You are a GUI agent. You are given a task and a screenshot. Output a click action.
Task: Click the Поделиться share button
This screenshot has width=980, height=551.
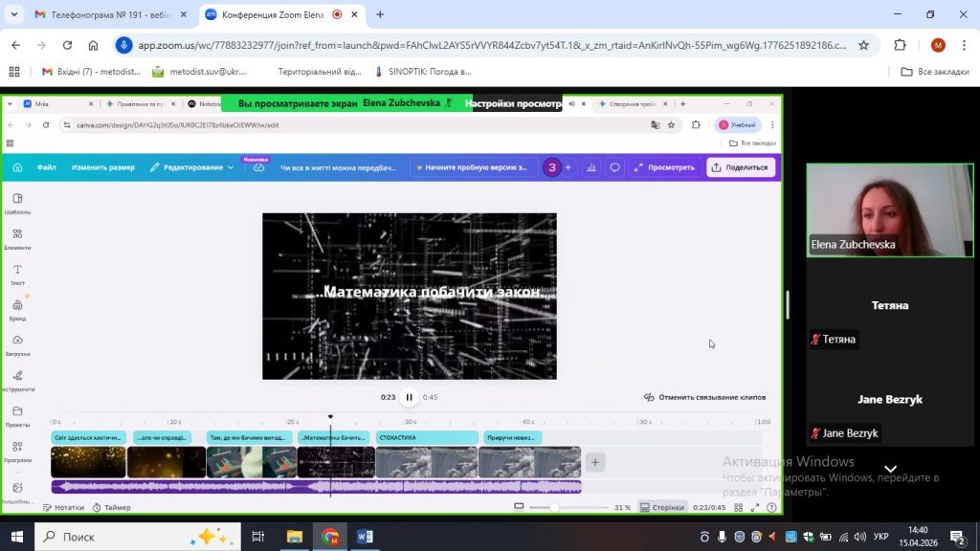741,167
